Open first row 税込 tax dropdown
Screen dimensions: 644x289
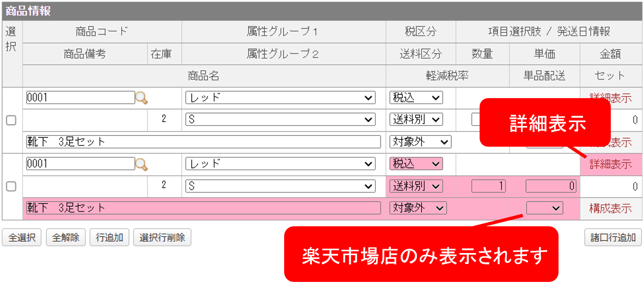[x=416, y=98]
